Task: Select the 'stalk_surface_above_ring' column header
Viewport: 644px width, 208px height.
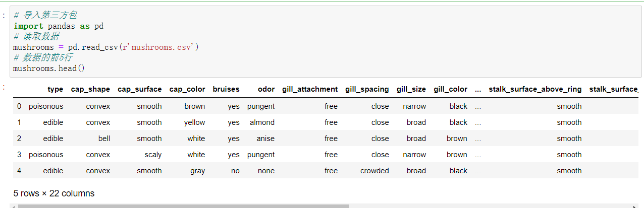Action: pos(535,89)
